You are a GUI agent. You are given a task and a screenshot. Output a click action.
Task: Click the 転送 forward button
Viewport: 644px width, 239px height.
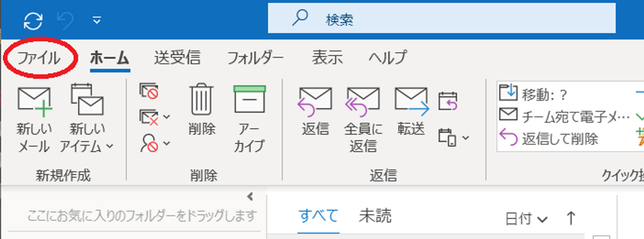(x=412, y=111)
